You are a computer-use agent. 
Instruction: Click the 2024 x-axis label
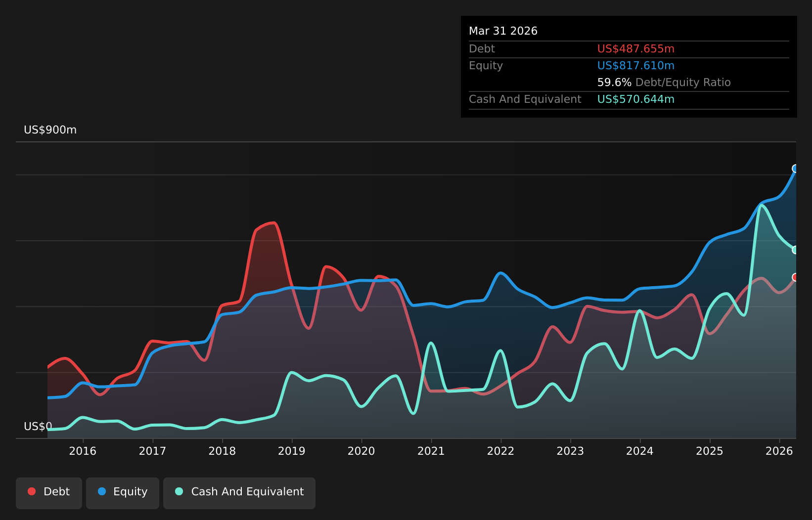[640, 451]
